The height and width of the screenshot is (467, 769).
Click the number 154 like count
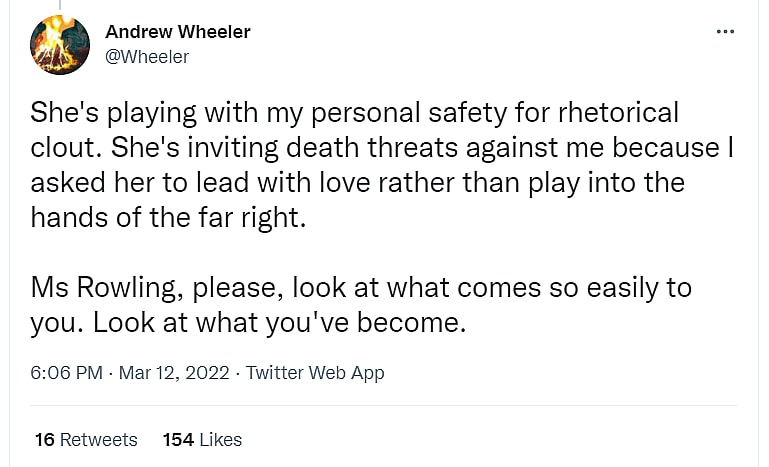(177, 439)
